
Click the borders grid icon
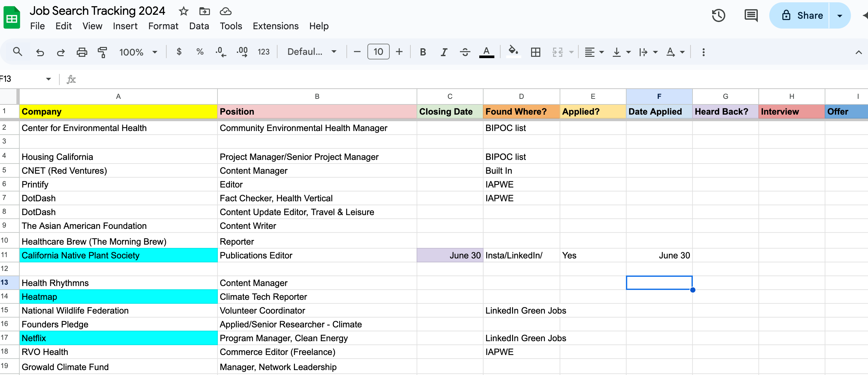[535, 52]
